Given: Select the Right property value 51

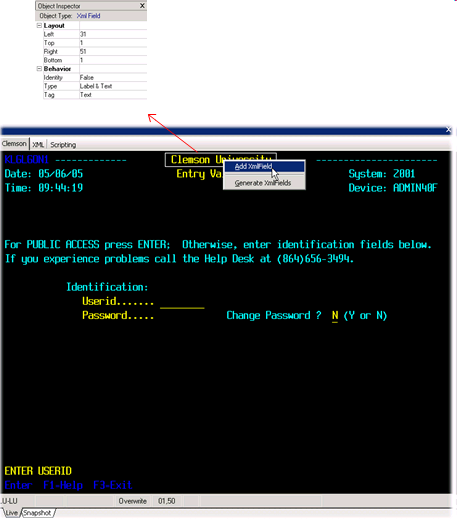Looking at the screenshot, I should pyautogui.click(x=113, y=51).
